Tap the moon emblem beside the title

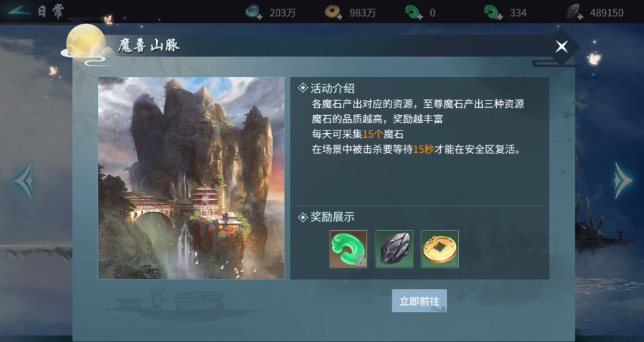(x=86, y=41)
